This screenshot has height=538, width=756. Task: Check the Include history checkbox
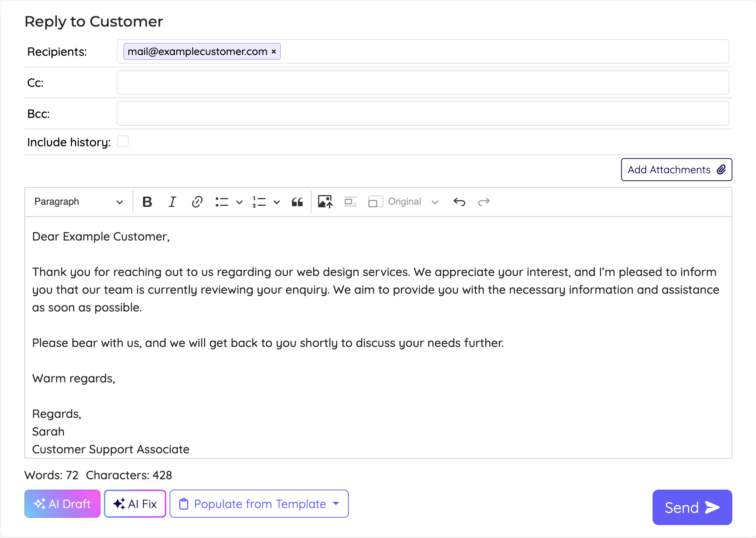123,142
